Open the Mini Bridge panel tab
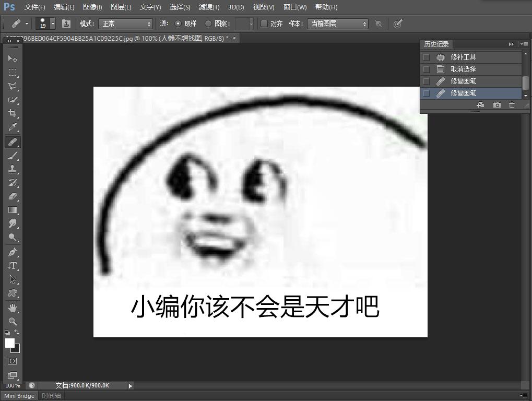The height and width of the screenshot is (401, 532). pyautogui.click(x=19, y=396)
